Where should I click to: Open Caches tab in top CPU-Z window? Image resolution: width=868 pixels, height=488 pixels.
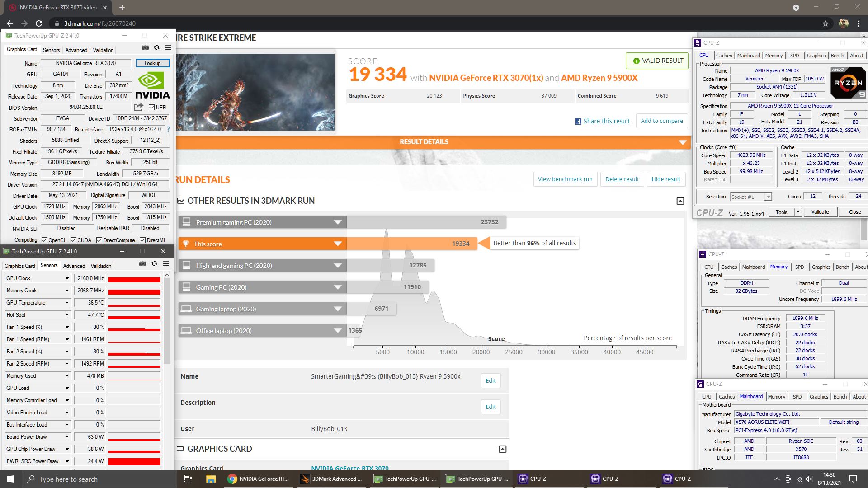[x=724, y=56]
